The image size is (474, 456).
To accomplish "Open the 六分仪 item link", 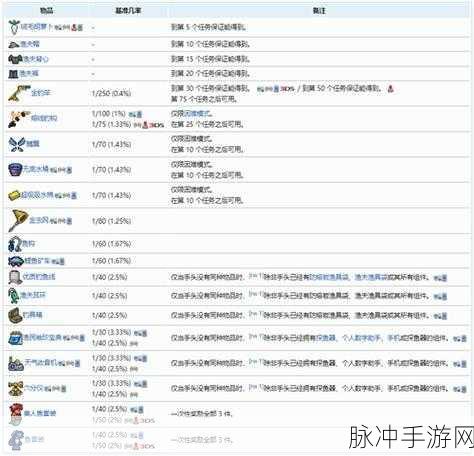I will pos(34,388).
